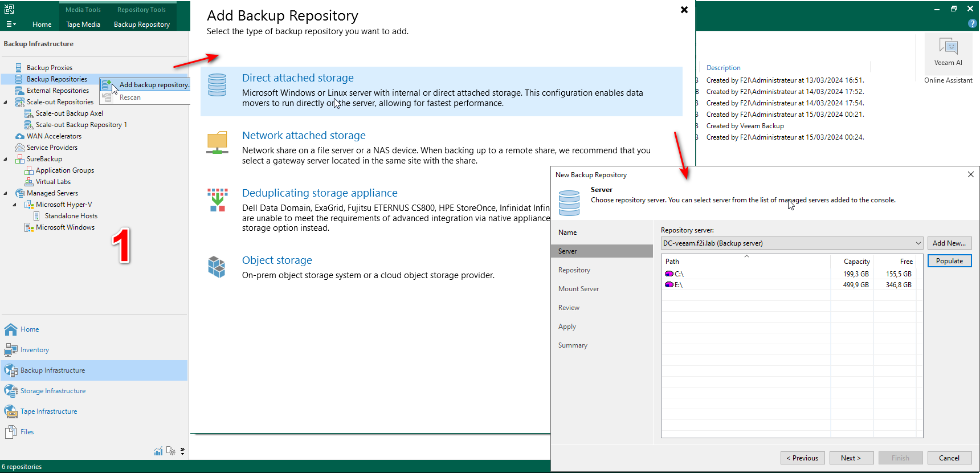This screenshot has width=980, height=473.
Task: Collapse the SureBackup tree node
Action: pyautogui.click(x=6, y=159)
